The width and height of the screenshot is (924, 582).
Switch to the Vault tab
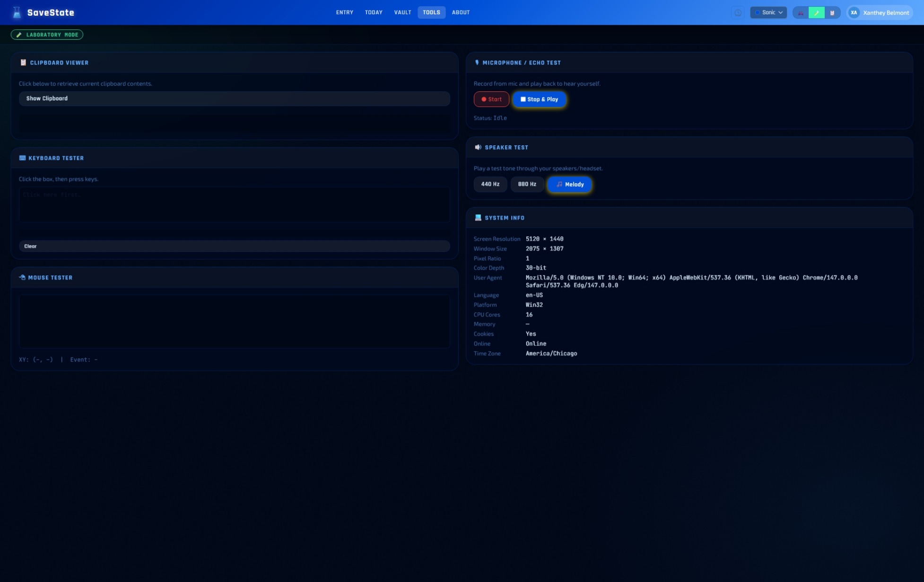point(402,12)
